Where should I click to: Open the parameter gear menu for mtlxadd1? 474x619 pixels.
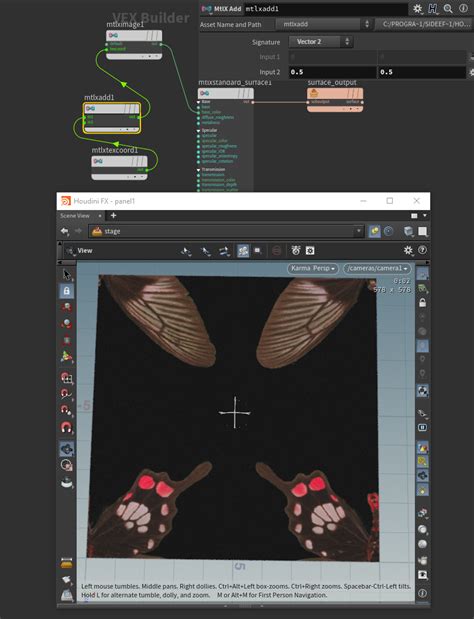pyautogui.click(x=417, y=8)
